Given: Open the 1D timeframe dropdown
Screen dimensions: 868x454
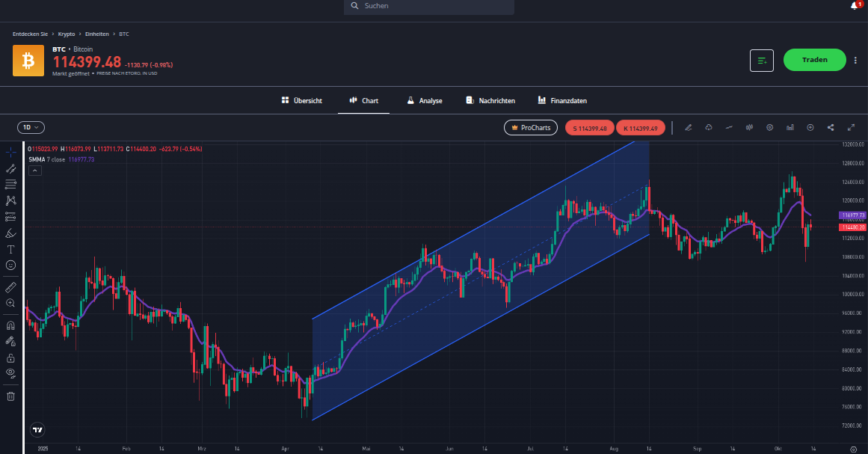Looking at the screenshot, I should [31, 128].
